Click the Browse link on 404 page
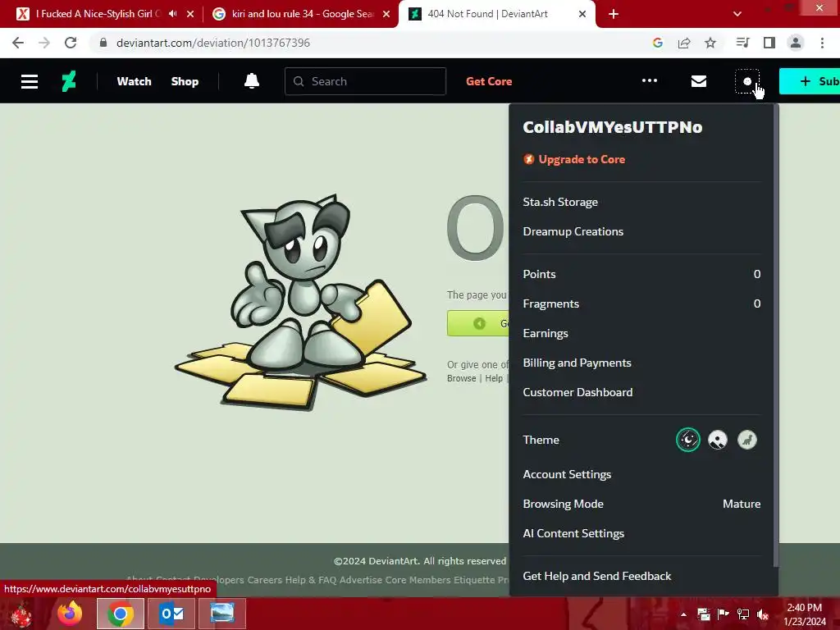Viewport: 840px width, 630px height. [x=461, y=378]
